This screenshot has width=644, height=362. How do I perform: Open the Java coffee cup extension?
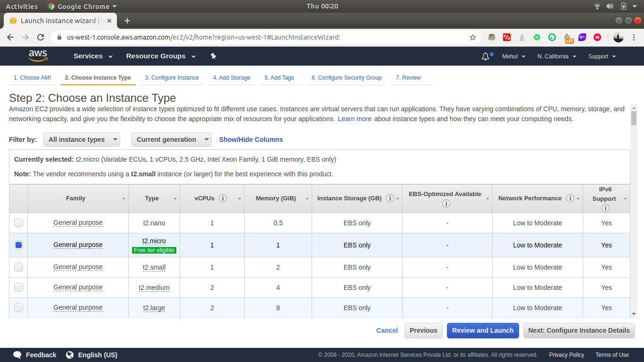click(522, 37)
